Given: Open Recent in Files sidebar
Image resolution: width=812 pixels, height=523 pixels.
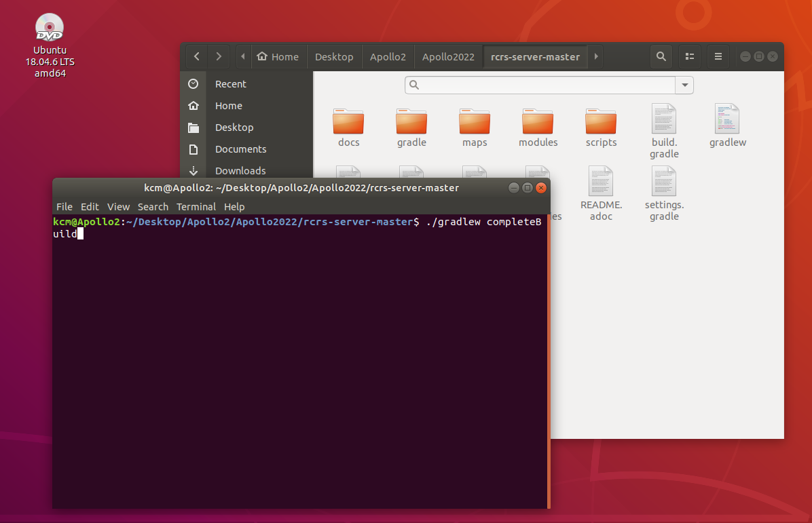Looking at the screenshot, I should click(x=246, y=84).
